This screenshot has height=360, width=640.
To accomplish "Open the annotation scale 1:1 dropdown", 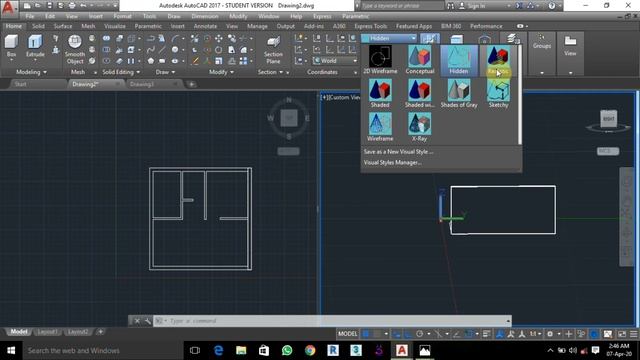I will coord(535,334).
